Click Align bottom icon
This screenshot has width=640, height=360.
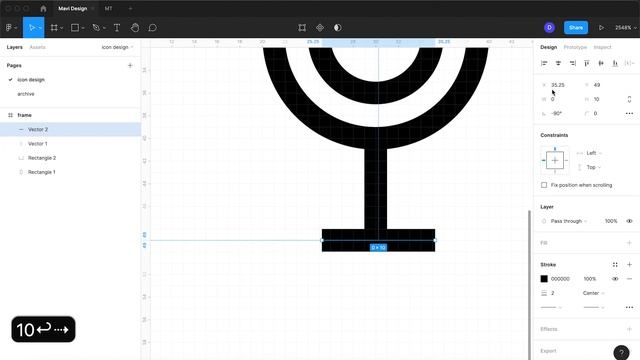tap(615, 63)
